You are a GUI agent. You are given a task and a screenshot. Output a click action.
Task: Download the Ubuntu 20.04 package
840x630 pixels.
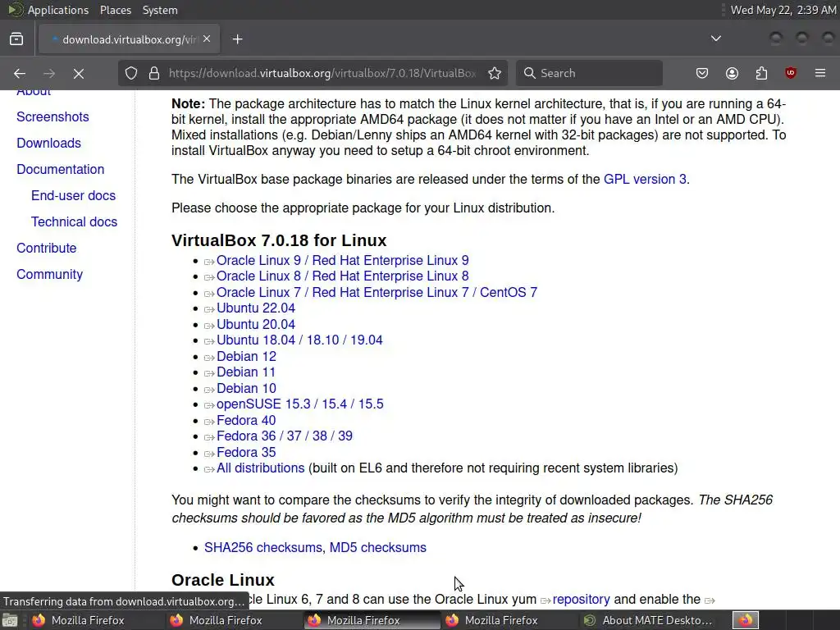[256, 325]
